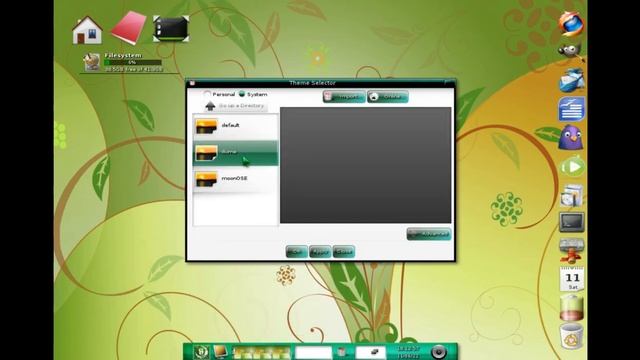The height and width of the screenshot is (360, 640).
Task: Click the button right of Import
Action: [388, 97]
